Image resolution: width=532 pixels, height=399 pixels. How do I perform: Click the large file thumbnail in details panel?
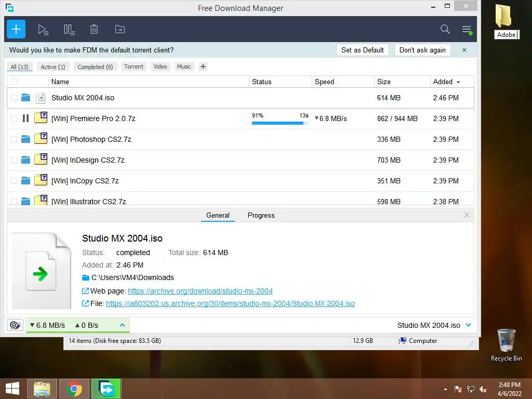pyautogui.click(x=42, y=271)
